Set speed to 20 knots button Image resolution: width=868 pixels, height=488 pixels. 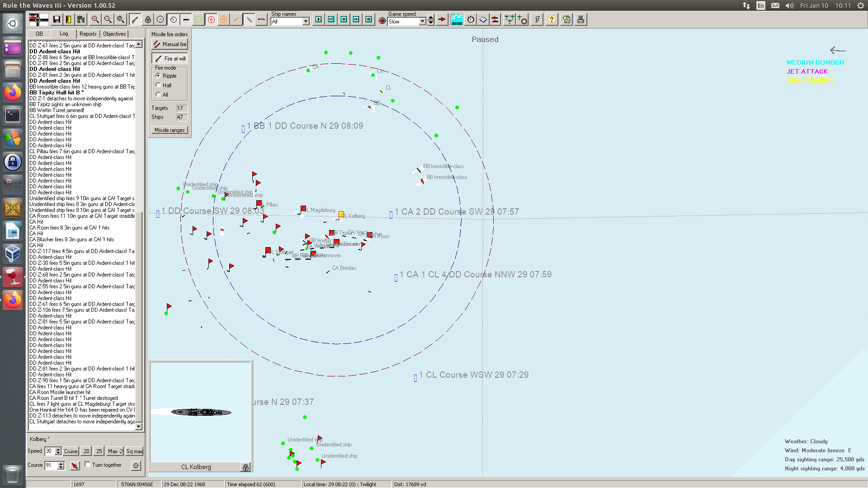coord(86,451)
